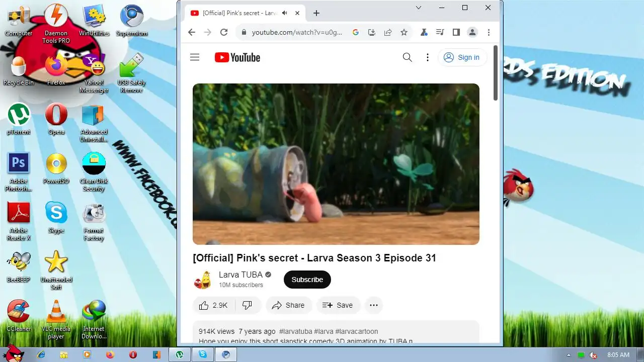
Task: Open µTorrent desktop icon
Action: point(19,120)
